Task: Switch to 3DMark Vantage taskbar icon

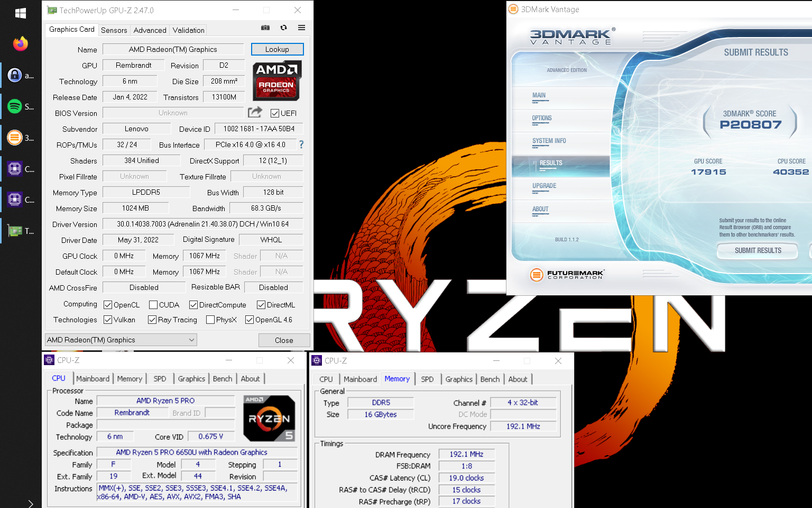Action: coord(15,138)
